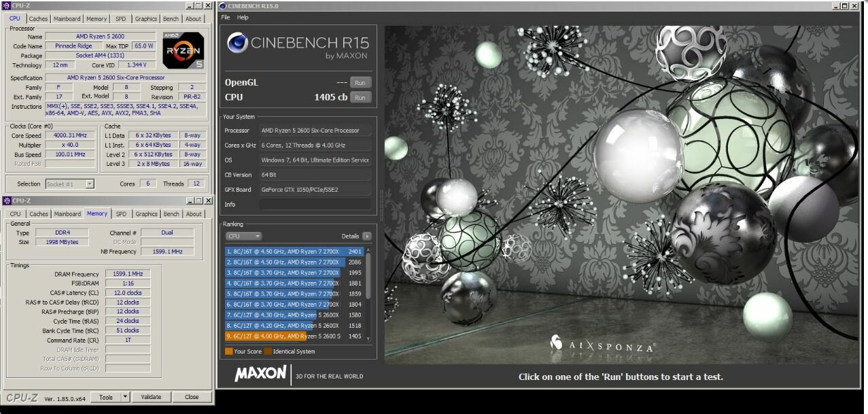
Task: Click the Core VID value 1.344 V
Action: pos(137,65)
